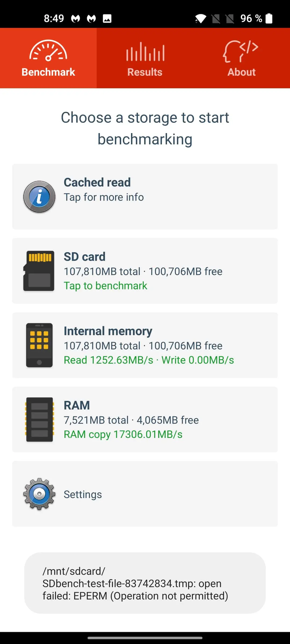Tap the SD card chip icon

click(x=39, y=271)
